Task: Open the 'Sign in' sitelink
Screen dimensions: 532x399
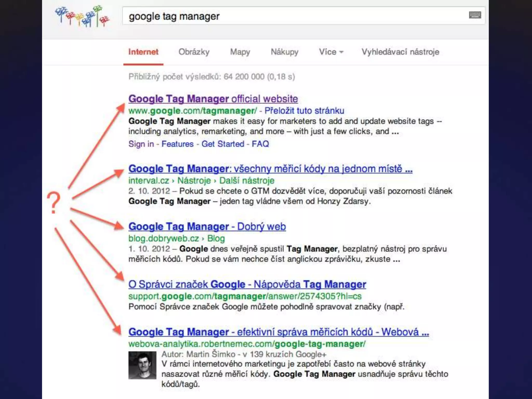Action: (x=141, y=144)
